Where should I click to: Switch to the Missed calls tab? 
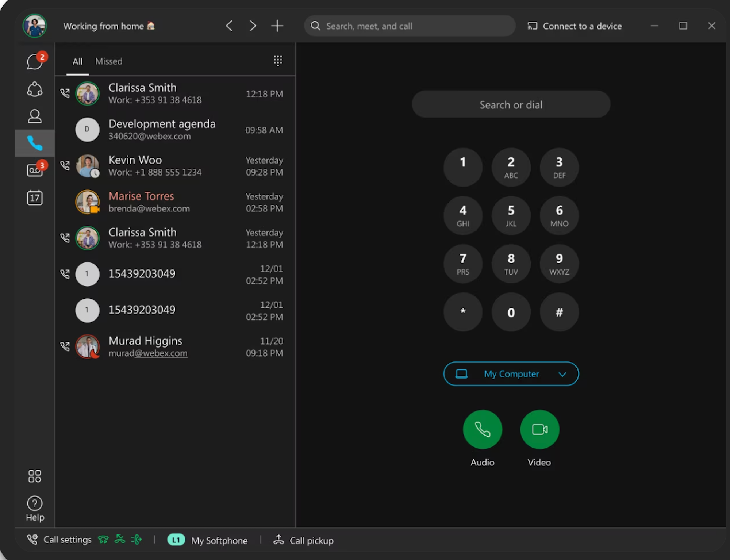(x=109, y=61)
